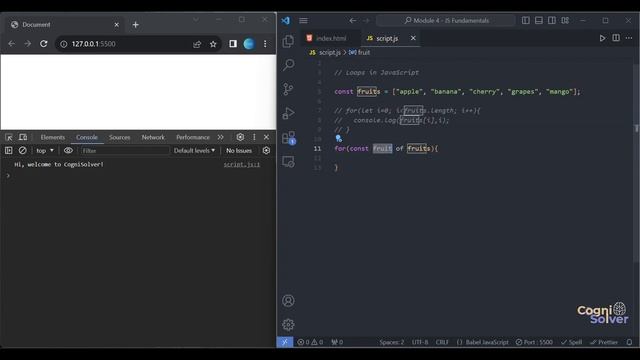Focus the Module 4 command center search
Screen dimensions: 640x360
point(446,20)
